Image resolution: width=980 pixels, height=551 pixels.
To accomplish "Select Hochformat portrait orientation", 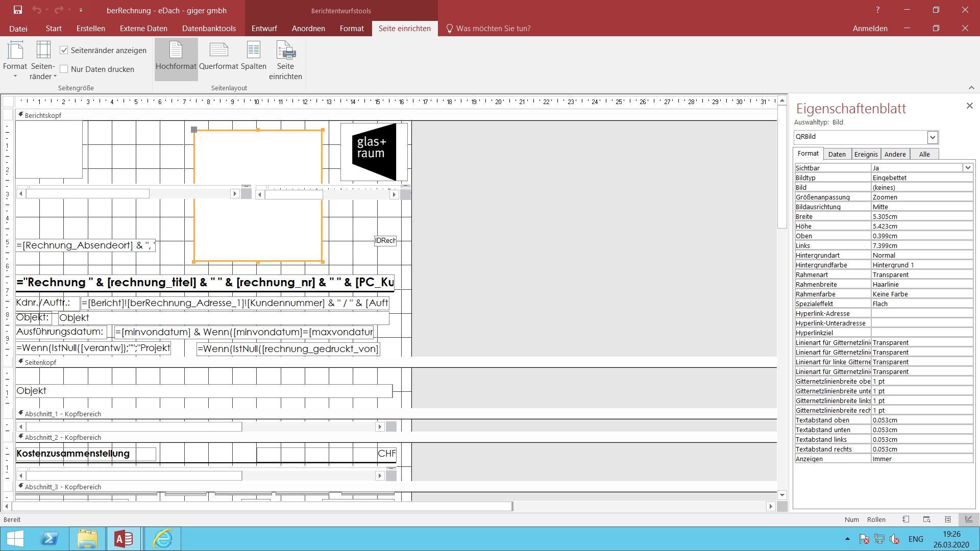I will click(x=176, y=59).
